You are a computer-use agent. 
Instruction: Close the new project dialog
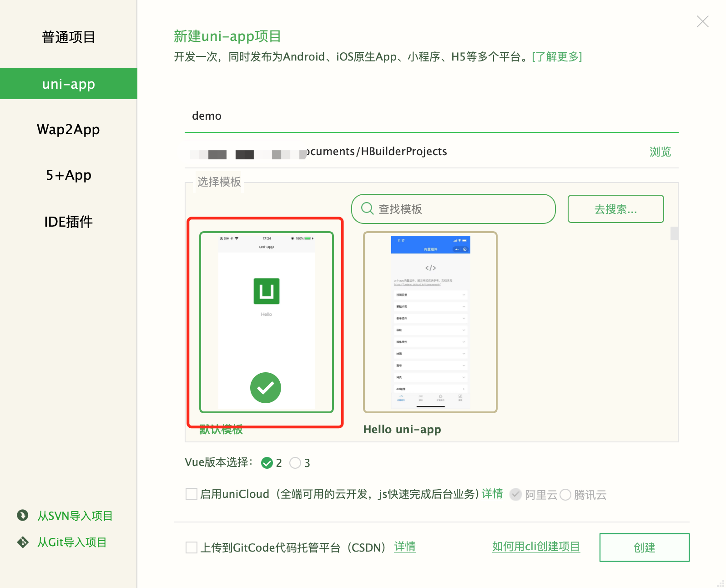tap(702, 21)
